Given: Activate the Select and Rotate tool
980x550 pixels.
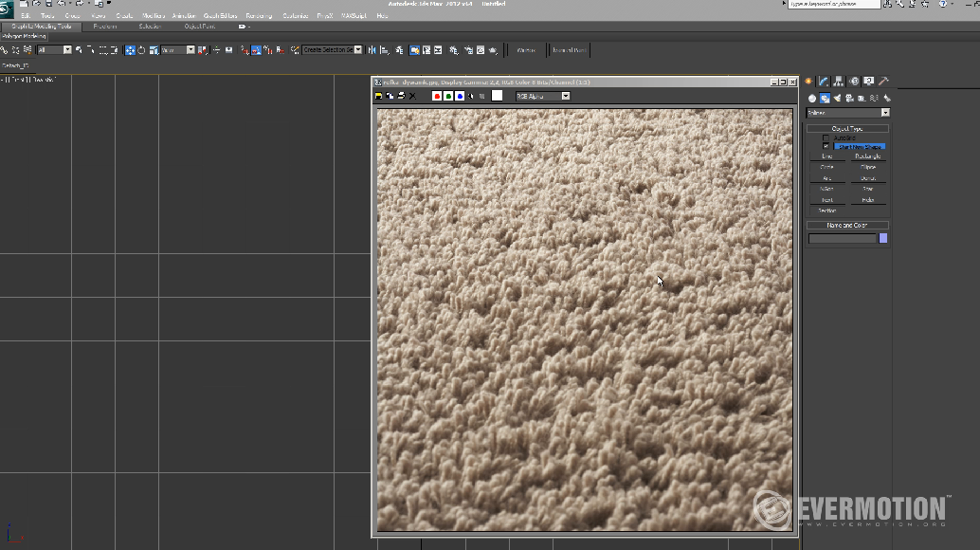Looking at the screenshot, I should (142, 50).
